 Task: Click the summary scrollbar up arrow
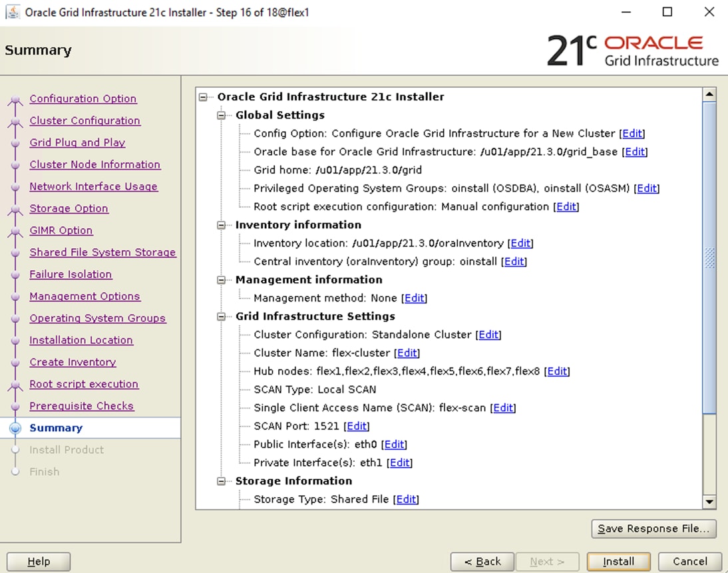pyautogui.click(x=709, y=95)
